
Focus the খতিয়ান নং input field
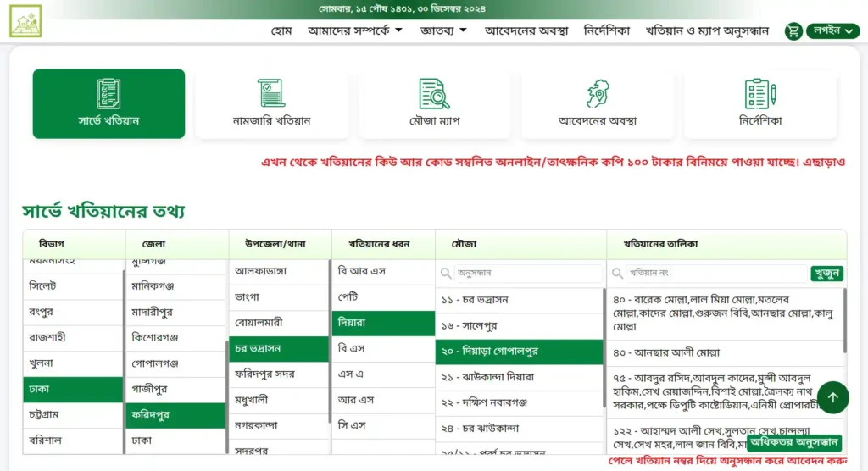click(716, 273)
